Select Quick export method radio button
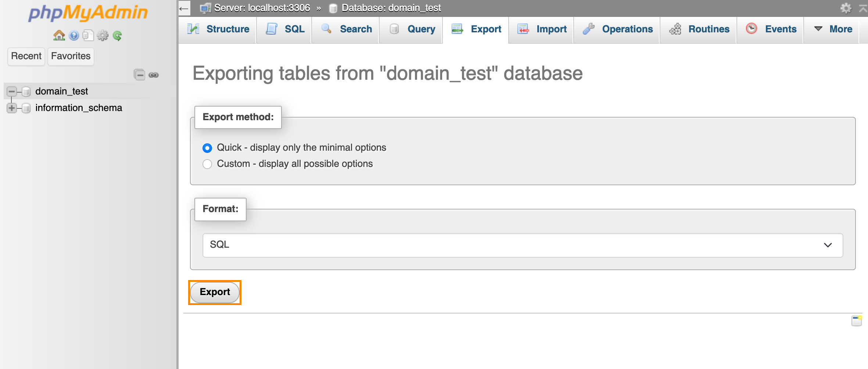 [207, 148]
